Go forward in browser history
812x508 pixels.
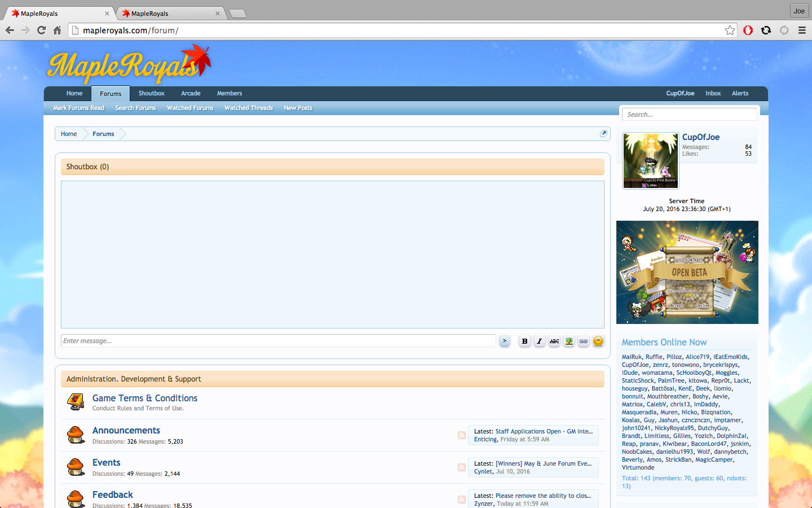pyautogui.click(x=25, y=30)
